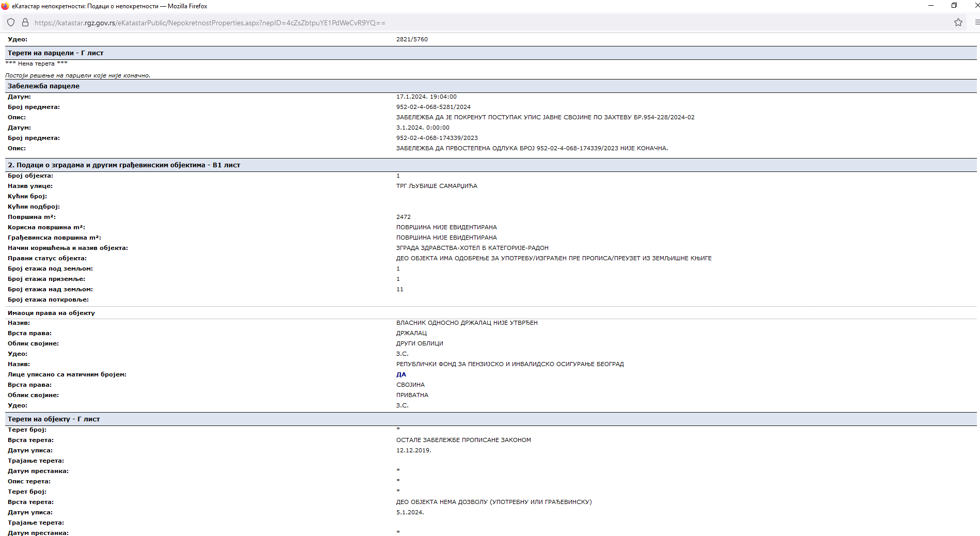Click the Firefox logo in the title bar
This screenshot has height=536, width=980.
click(5, 6)
